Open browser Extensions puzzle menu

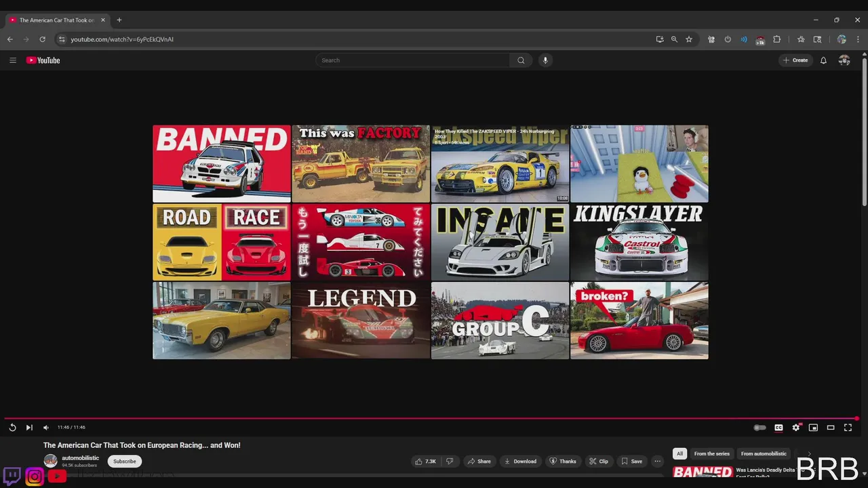[777, 39]
